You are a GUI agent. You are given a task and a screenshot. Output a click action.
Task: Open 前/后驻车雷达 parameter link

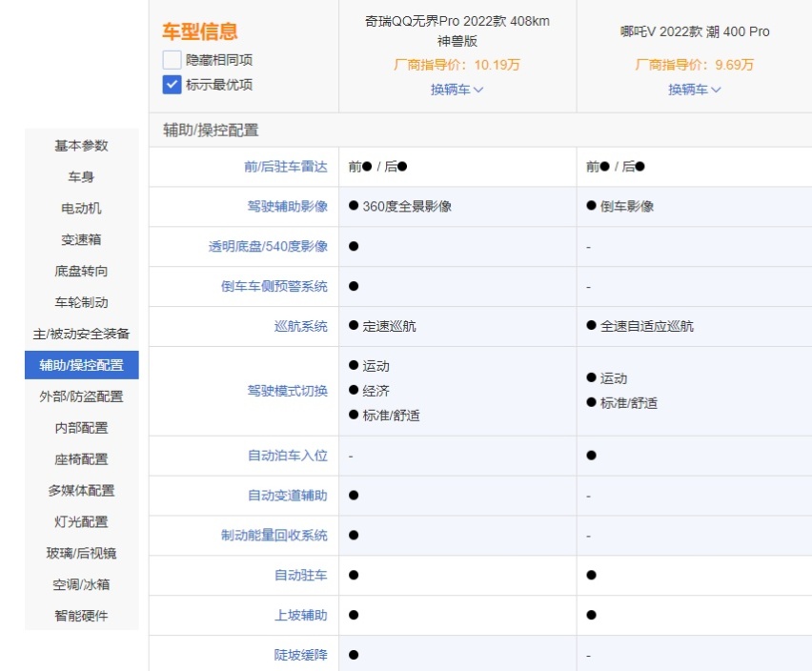click(286, 167)
